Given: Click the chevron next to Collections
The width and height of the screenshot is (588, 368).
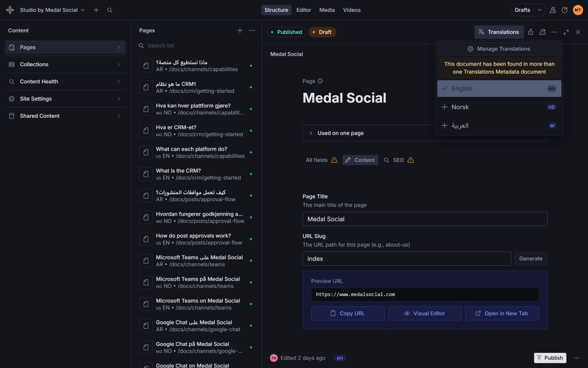Looking at the screenshot, I should coord(119,64).
